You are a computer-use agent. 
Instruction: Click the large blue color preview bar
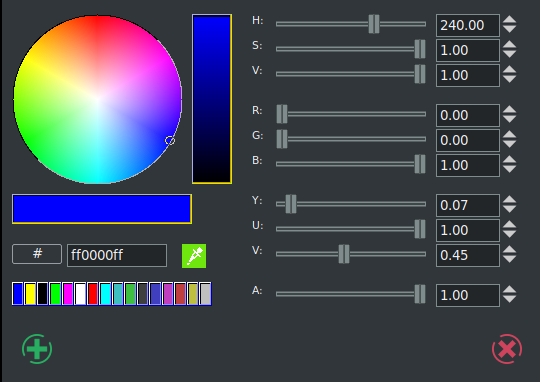pyautogui.click(x=102, y=209)
